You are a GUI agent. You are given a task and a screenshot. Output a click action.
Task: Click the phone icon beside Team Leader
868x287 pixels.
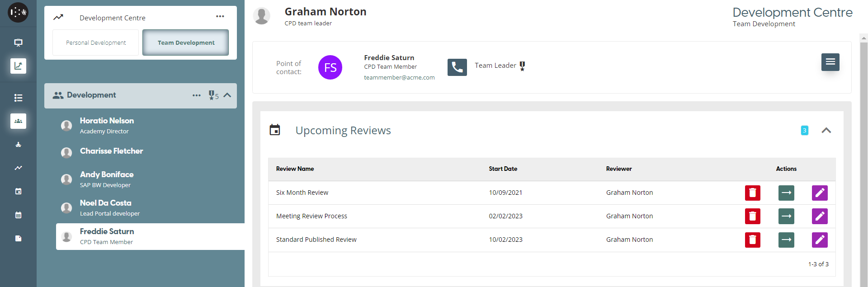[x=457, y=67]
